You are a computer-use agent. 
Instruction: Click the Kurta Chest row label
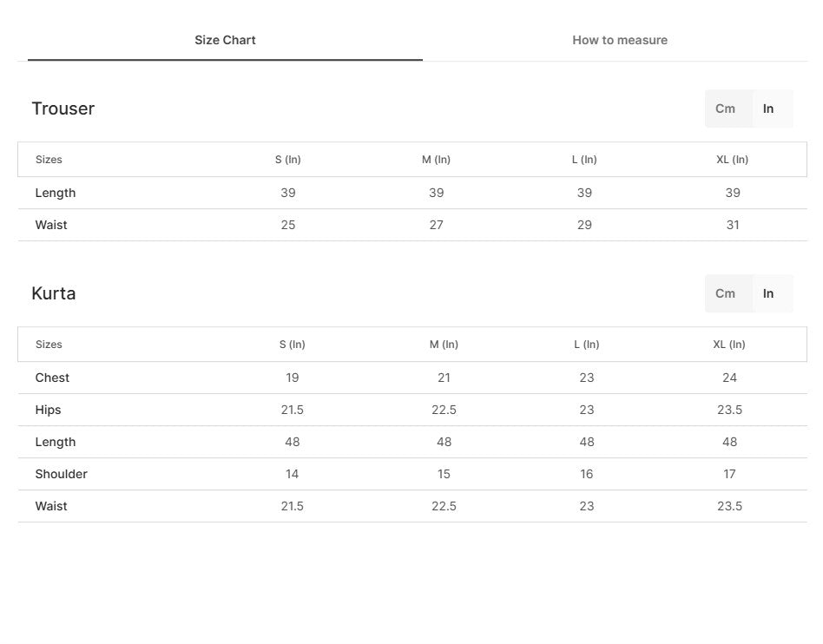click(52, 378)
